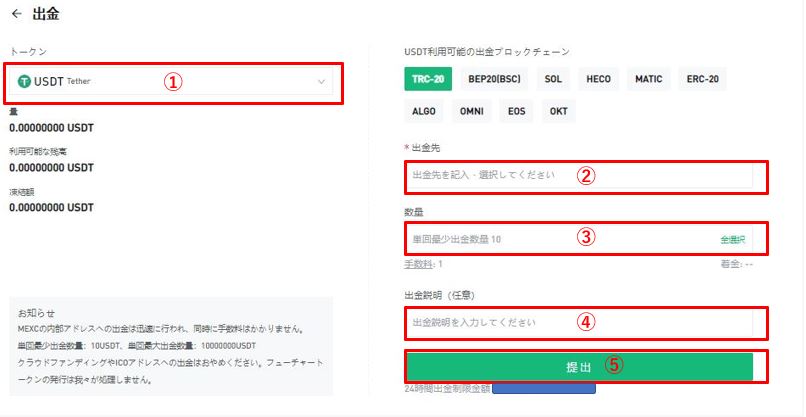Click the 全選択 link in the amount field

(x=732, y=240)
